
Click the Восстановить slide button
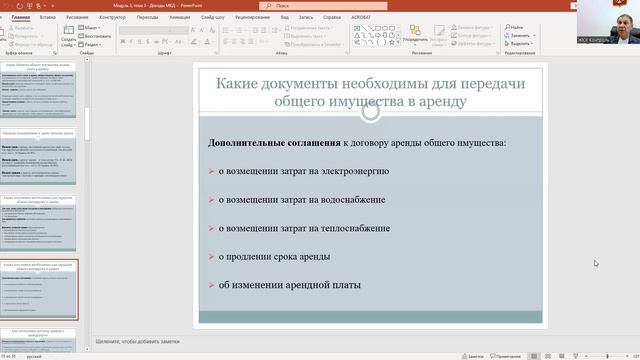[x=95, y=36]
